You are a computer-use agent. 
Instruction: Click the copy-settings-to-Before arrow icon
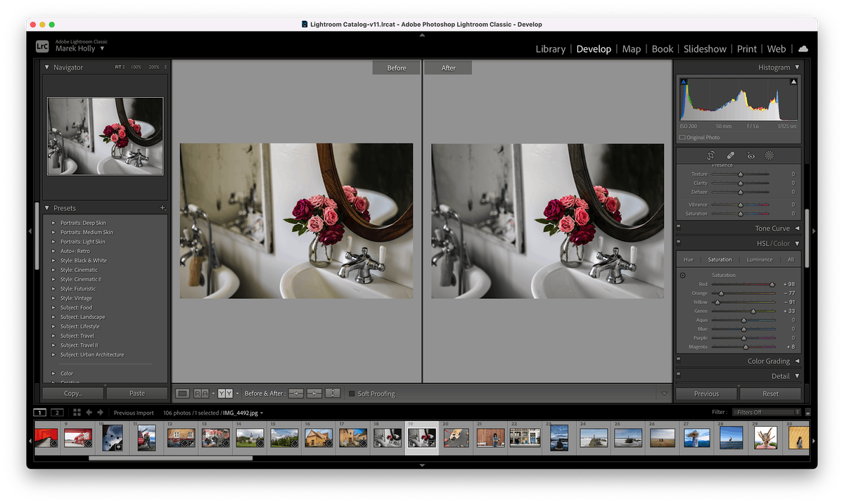(313, 394)
